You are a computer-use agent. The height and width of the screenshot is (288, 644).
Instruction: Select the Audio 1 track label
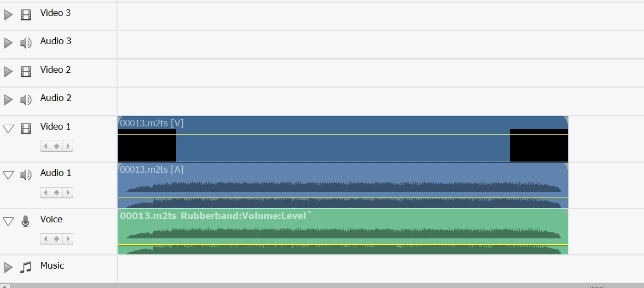[55, 173]
